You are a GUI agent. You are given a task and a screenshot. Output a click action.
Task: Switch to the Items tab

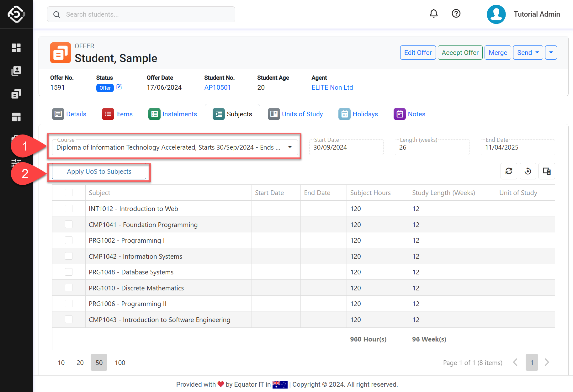pos(117,114)
